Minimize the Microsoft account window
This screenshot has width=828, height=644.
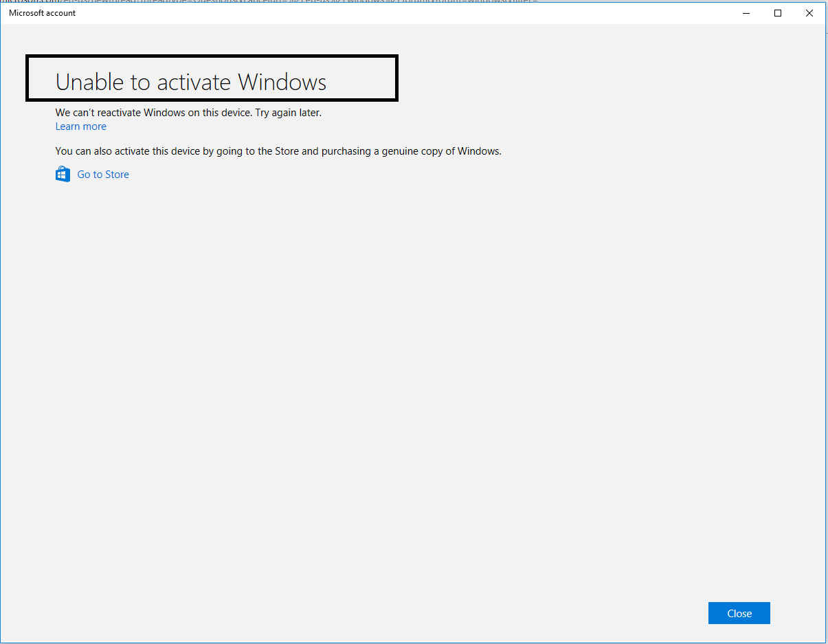point(746,13)
